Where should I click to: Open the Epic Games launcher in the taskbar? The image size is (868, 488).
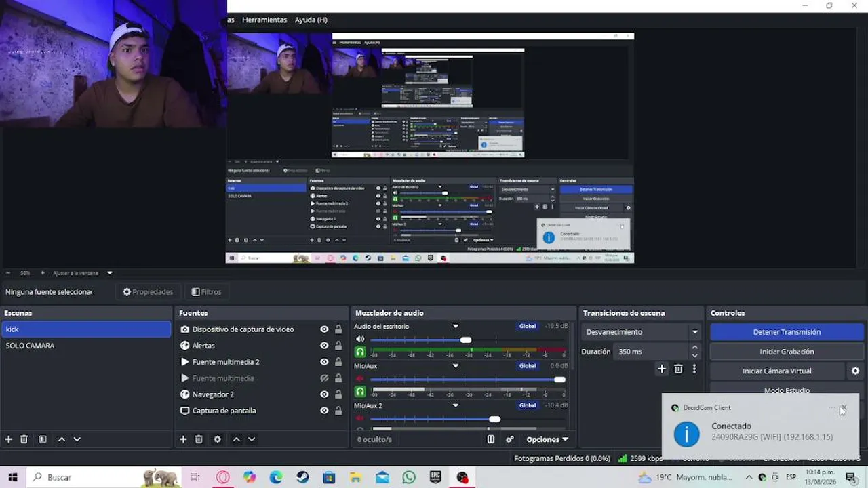(435, 477)
